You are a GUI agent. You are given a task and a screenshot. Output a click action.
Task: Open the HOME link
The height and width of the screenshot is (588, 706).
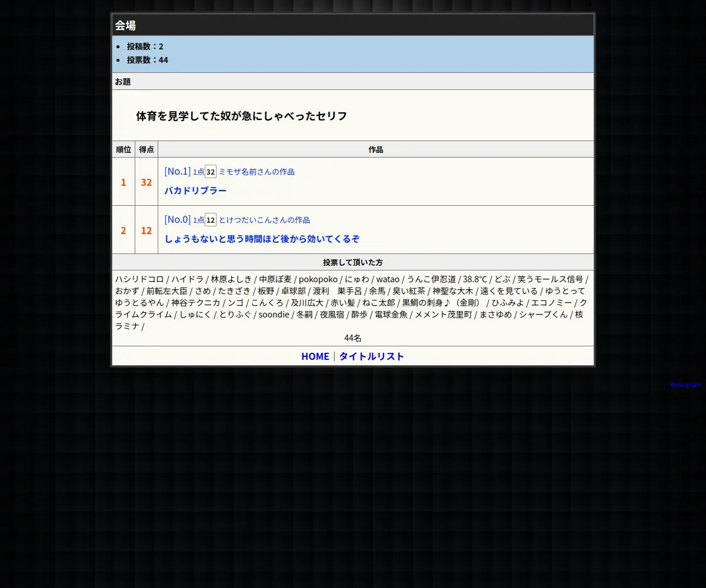point(315,356)
